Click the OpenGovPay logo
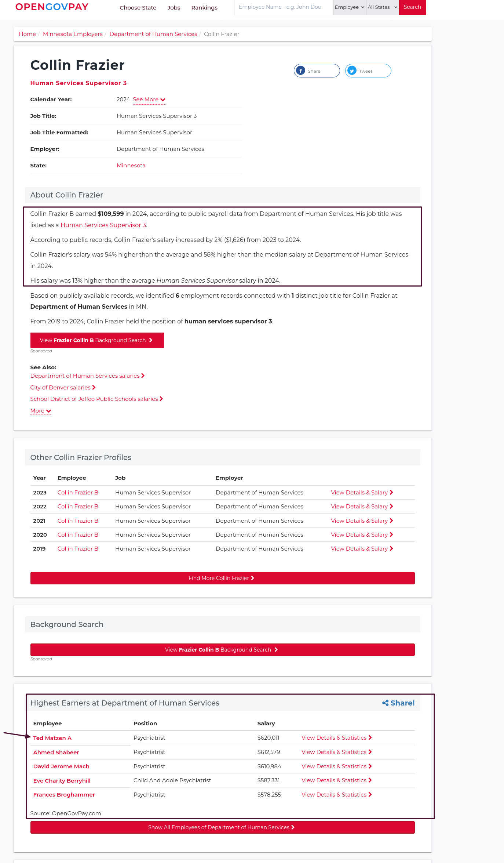This screenshot has width=504, height=863. [x=52, y=7]
